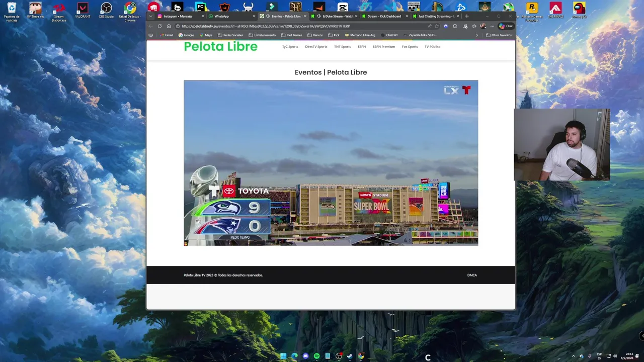This screenshot has height=362, width=644.
Task: Close the Instagram Mensajes tab
Action: click(203, 16)
